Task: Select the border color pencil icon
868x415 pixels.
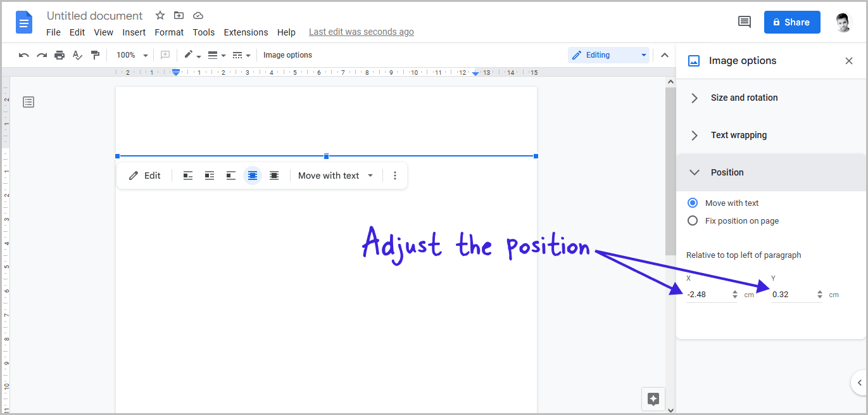Action: (x=189, y=55)
